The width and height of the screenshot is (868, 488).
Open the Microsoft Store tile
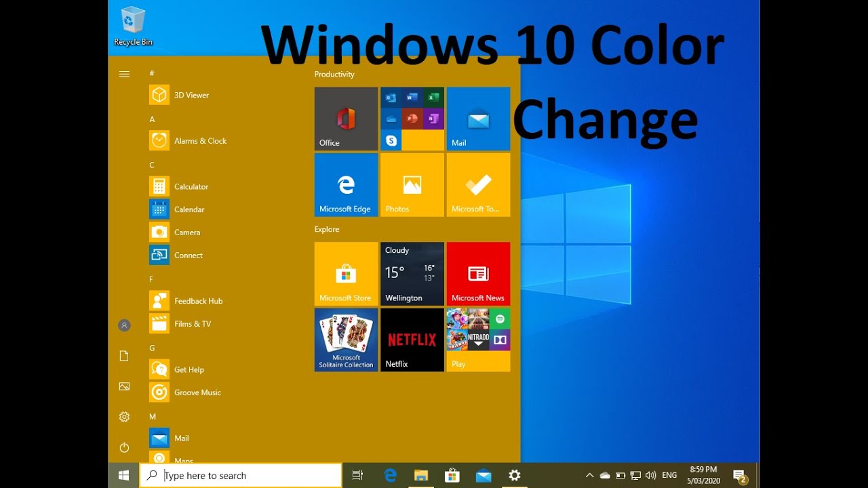coord(346,274)
